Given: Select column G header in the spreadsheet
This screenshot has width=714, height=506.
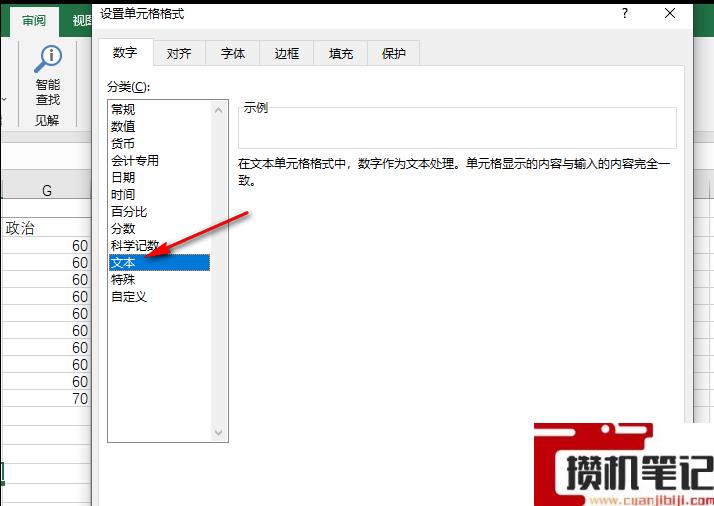Looking at the screenshot, I should coord(47,191).
